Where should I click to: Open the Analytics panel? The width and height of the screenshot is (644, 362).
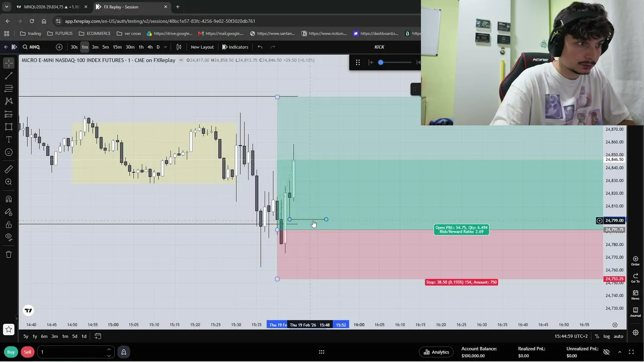coord(436,352)
